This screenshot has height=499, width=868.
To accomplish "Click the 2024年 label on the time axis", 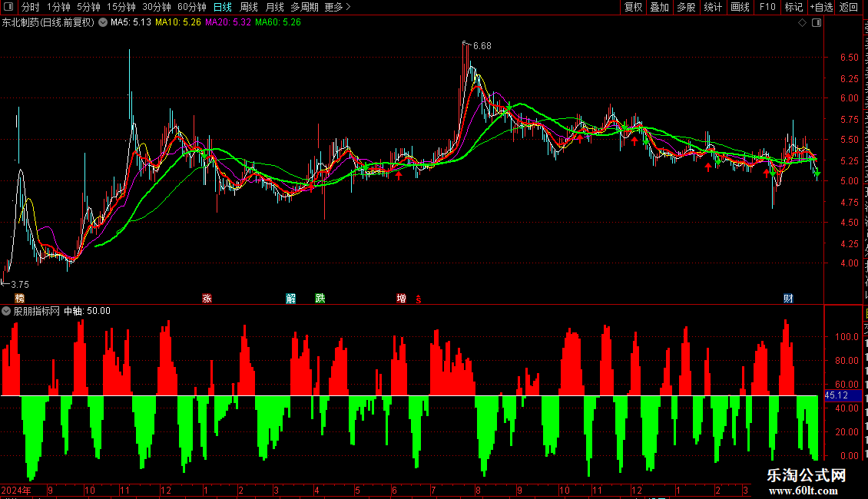I will pyautogui.click(x=16, y=490).
